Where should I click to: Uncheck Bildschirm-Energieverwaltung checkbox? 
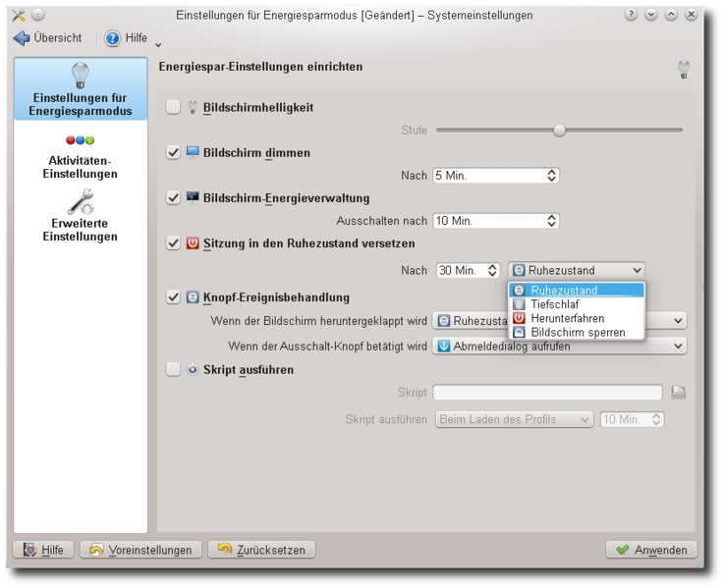tap(173, 197)
